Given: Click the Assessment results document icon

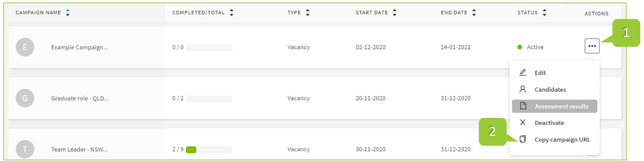Looking at the screenshot, I should [x=523, y=106].
